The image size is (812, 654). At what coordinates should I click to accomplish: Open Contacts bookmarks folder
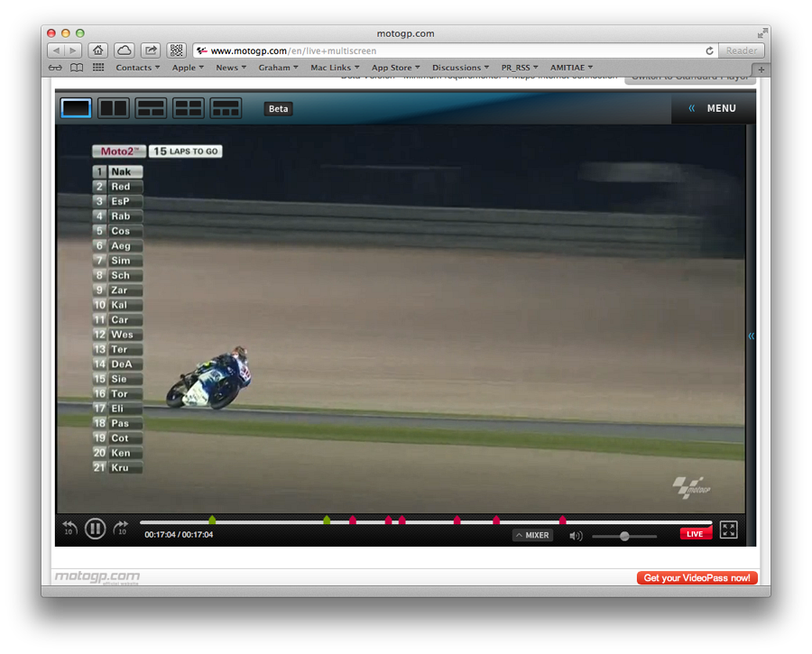click(137, 68)
